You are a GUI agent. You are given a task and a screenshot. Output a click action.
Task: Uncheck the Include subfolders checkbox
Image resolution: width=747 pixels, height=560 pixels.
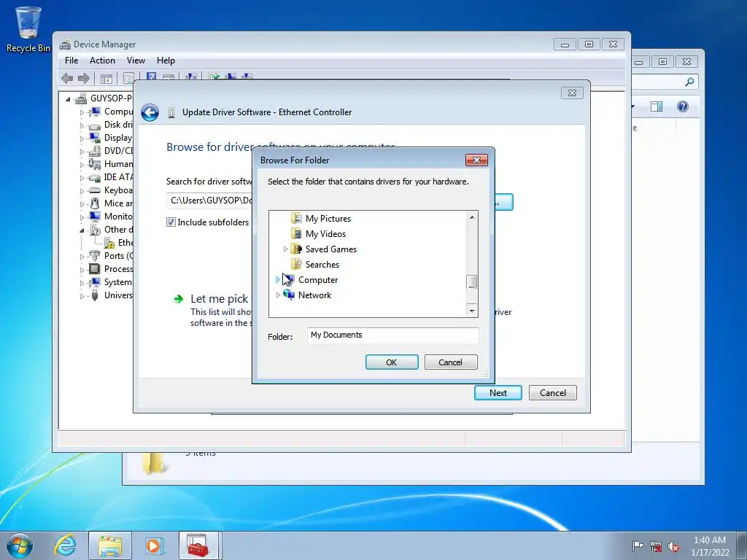[171, 222]
